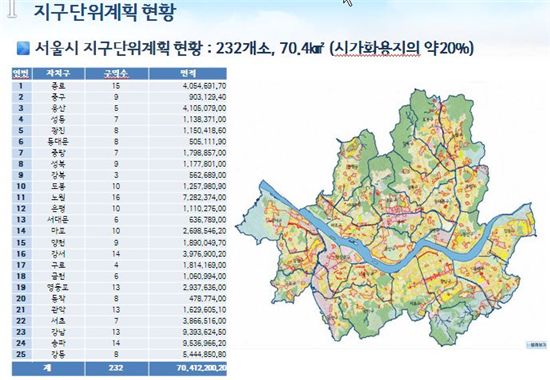Select the 연번 column header
This screenshot has height=380, width=550.
pyautogui.click(x=22, y=74)
